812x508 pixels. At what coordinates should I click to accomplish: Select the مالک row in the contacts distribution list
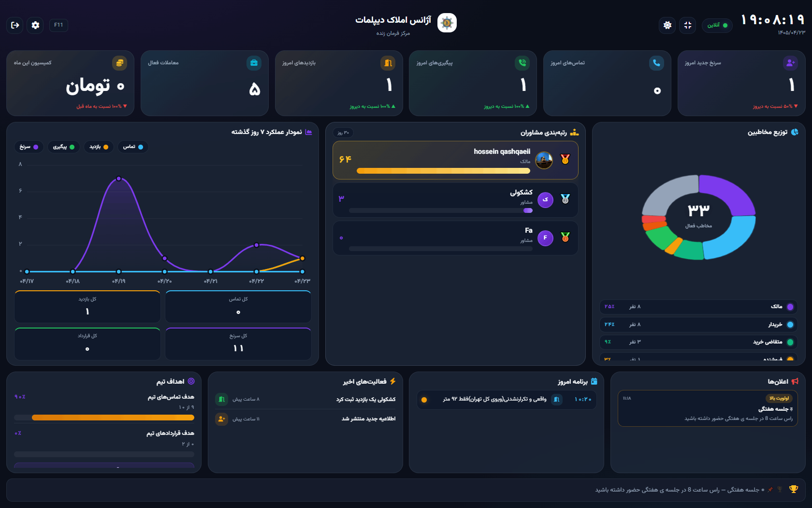698,307
